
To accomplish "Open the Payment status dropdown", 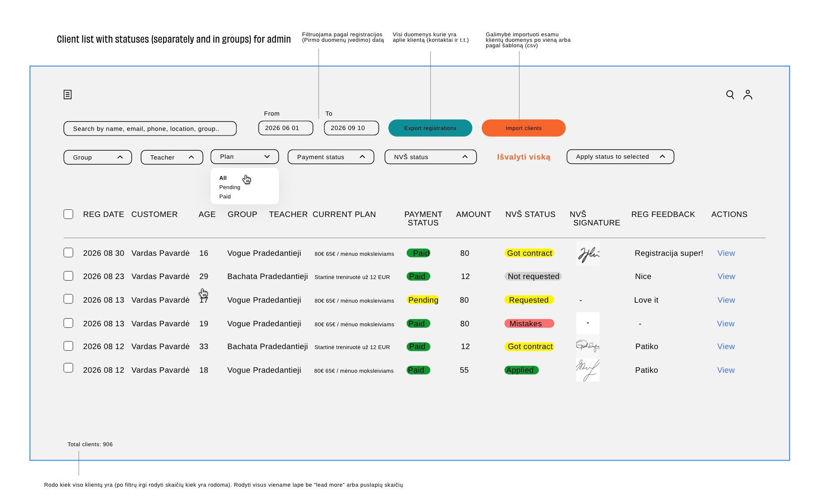I will [x=331, y=157].
